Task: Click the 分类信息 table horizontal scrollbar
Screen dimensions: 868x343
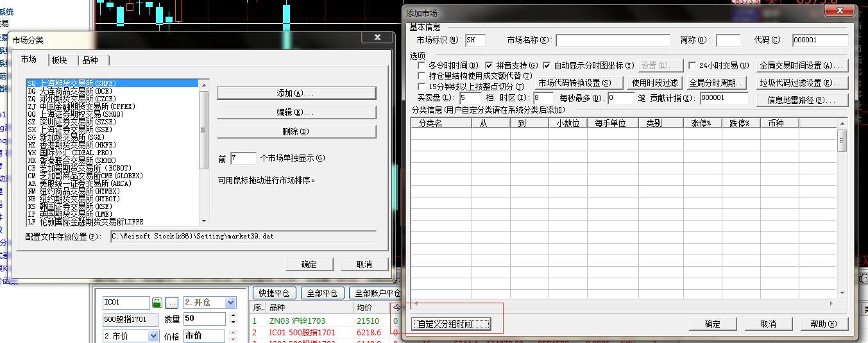Action: click(x=624, y=303)
